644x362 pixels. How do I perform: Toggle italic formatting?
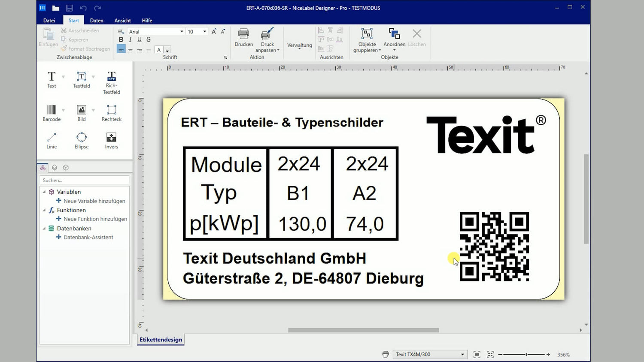(130, 39)
